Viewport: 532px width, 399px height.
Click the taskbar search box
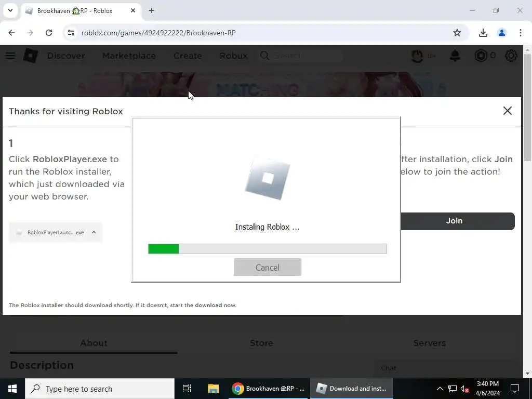[x=100, y=389]
